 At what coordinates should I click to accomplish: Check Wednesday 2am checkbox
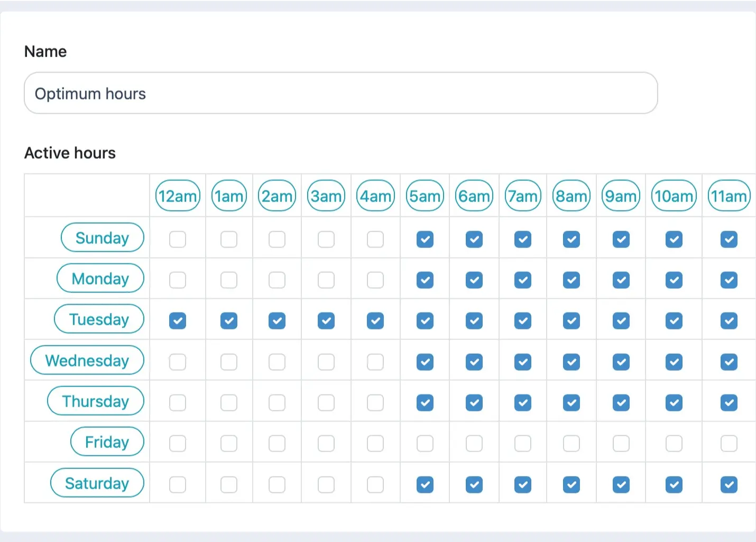277,362
